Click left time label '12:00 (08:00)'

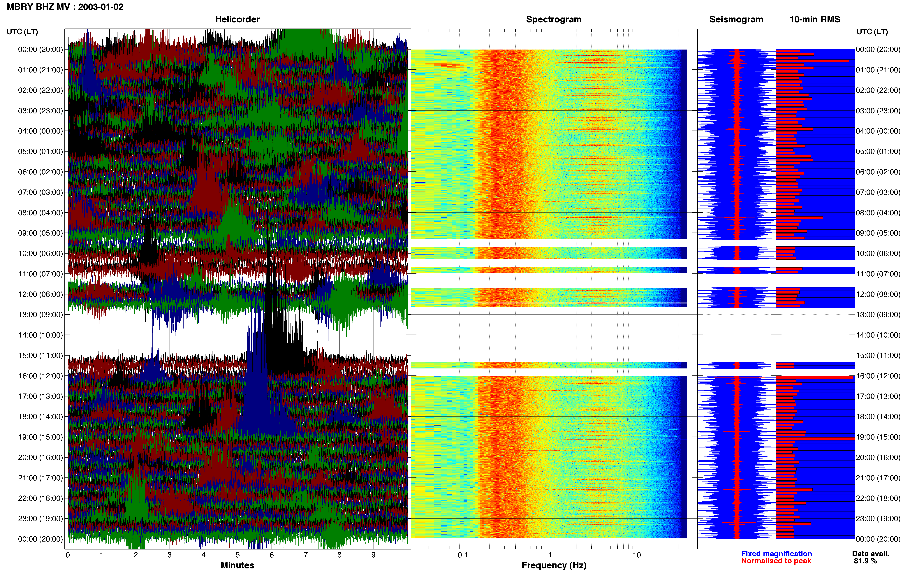(41, 294)
